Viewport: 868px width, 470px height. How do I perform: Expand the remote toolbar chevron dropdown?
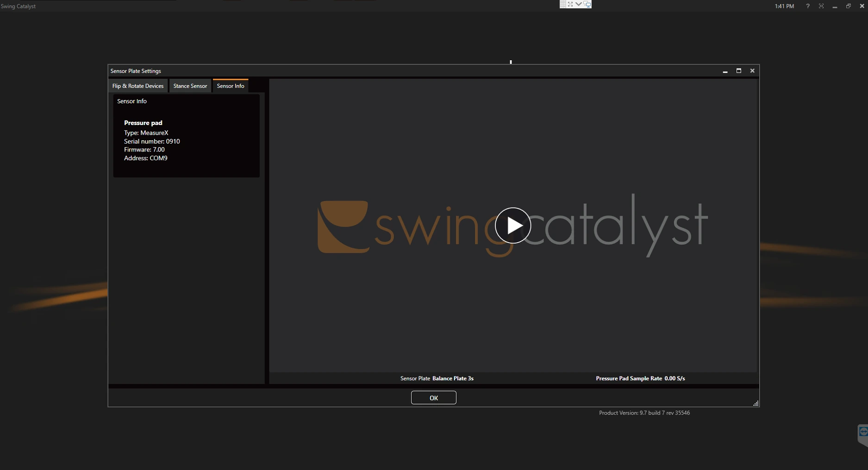(579, 4)
